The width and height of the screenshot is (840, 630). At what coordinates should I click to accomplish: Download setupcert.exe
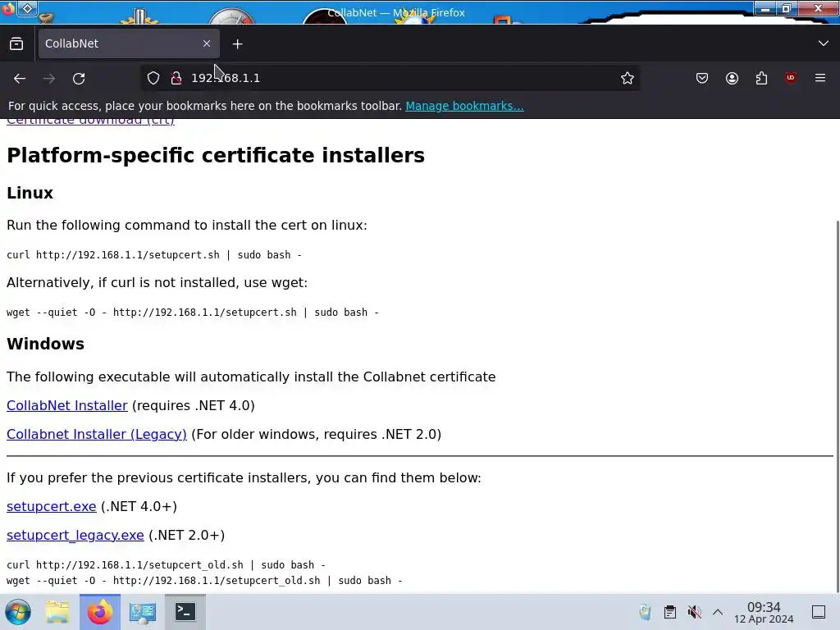pos(52,507)
